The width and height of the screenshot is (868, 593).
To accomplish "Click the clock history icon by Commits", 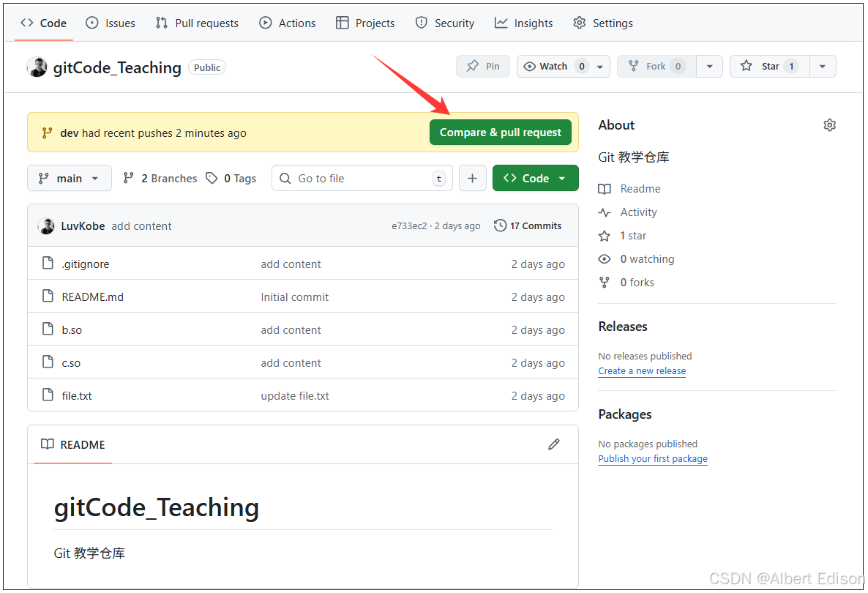I will [x=500, y=225].
